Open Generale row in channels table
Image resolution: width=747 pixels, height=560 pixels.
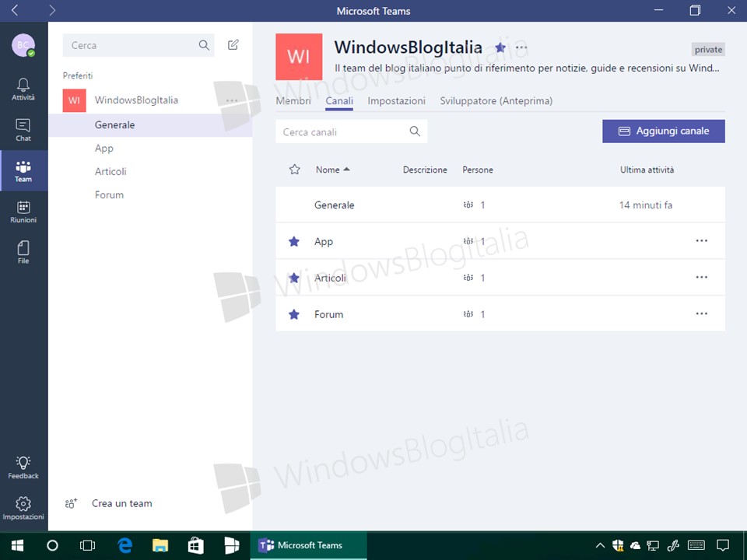click(500, 205)
